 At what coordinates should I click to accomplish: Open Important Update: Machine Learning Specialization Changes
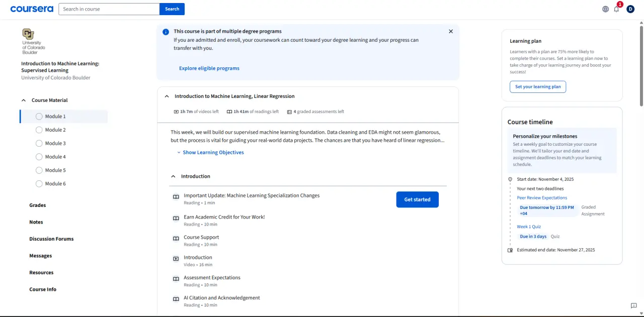[x=252, y=195]
